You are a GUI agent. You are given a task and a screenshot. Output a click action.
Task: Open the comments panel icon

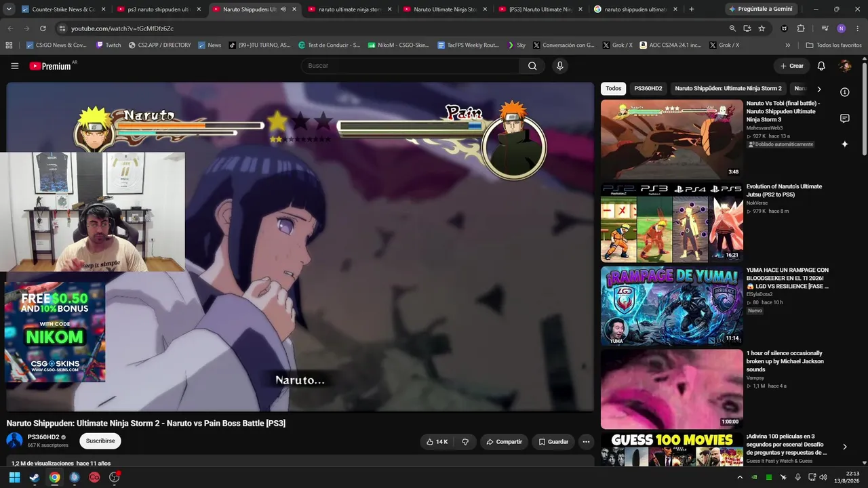[845, 119]
